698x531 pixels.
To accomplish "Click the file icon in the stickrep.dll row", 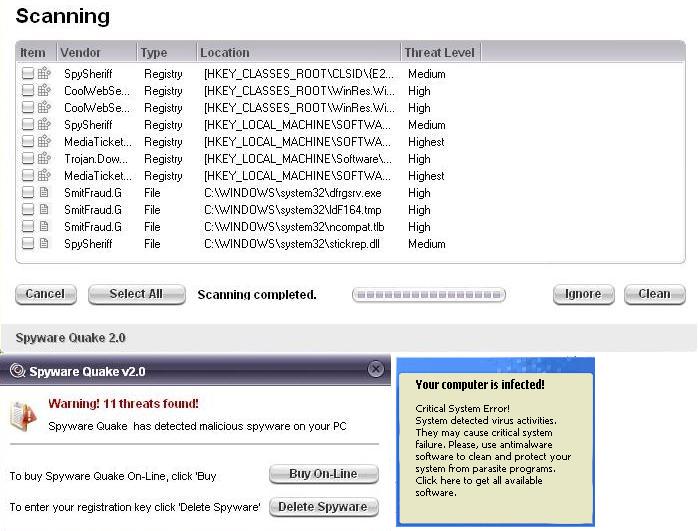I will pyautogui.click(x=44, y=243).
